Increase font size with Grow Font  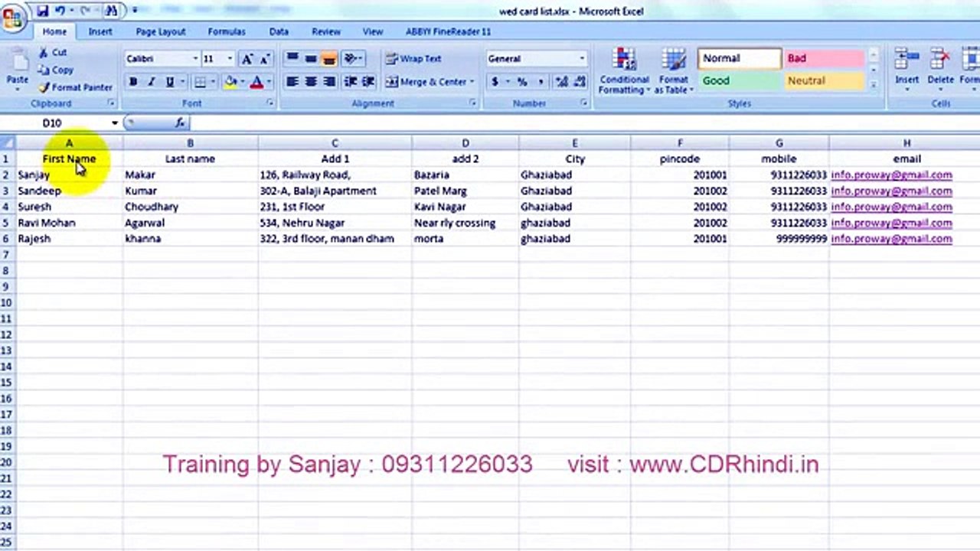(x=247, y=59)
